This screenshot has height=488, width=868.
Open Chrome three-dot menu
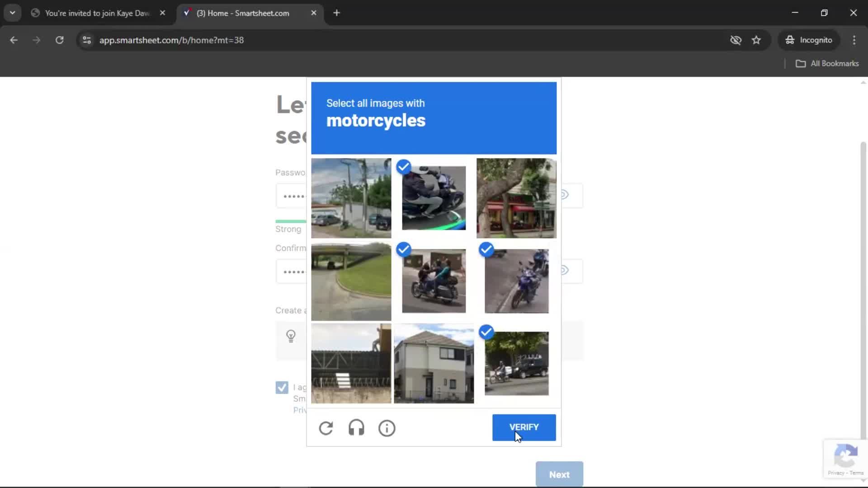click(x=854, y=40)
